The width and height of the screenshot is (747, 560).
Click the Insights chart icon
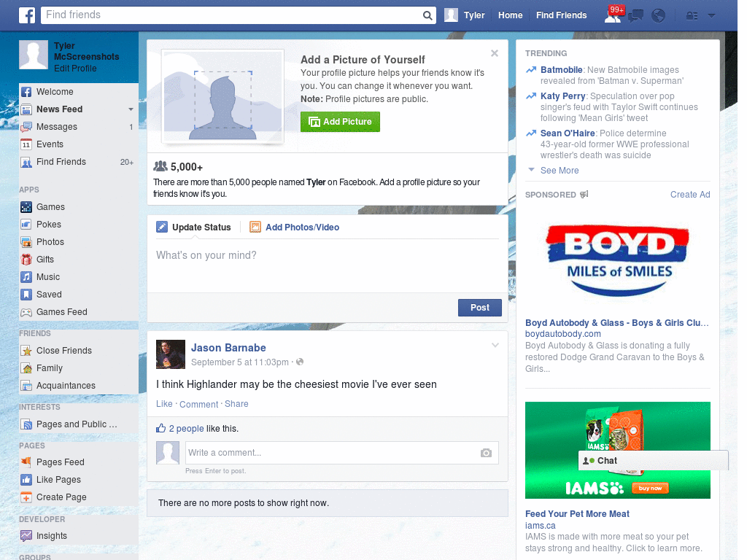click(26, 536)
